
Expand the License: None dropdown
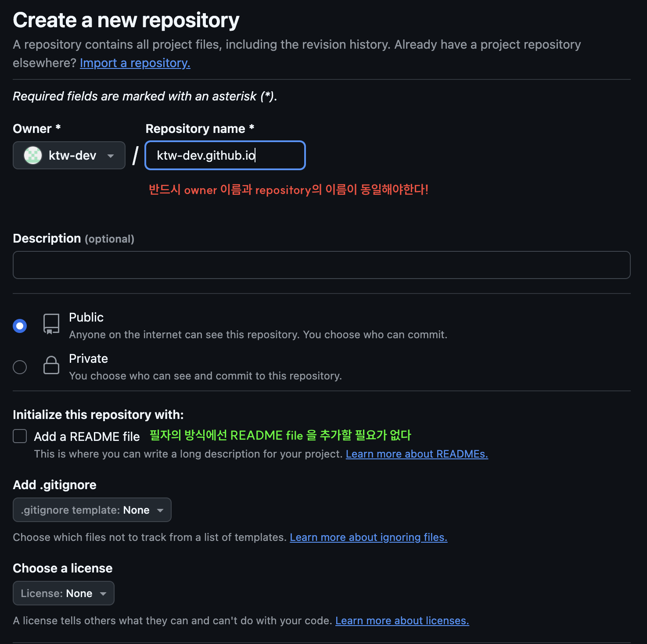pyautogui.click(x=64, y=593)
